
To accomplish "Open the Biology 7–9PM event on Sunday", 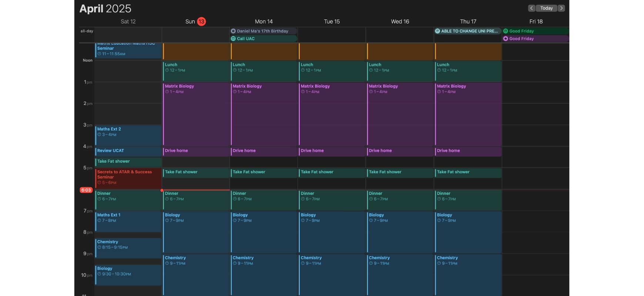I will point(196,232).
